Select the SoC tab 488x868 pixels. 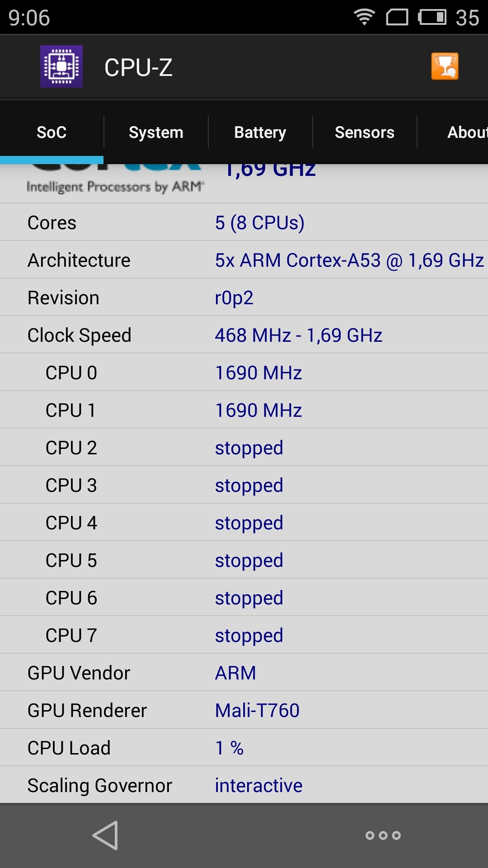coord(52,132)
